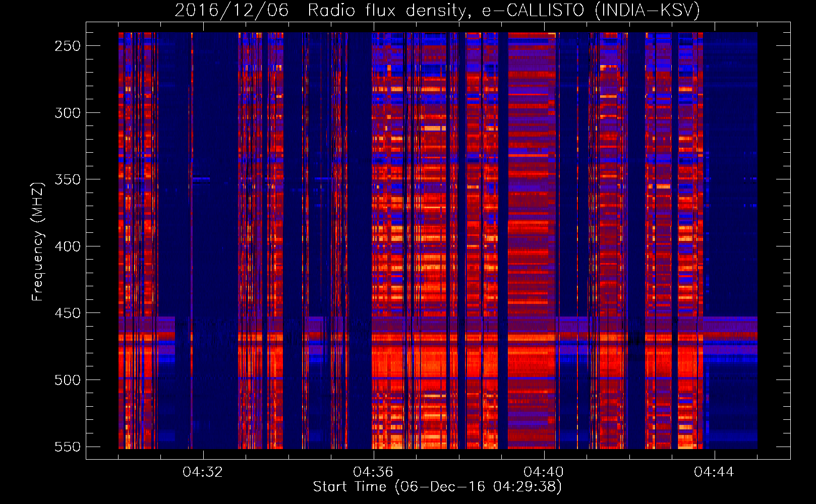Click the 04:44 time tick label
The image size is (816, 504).
pos(714,472)
